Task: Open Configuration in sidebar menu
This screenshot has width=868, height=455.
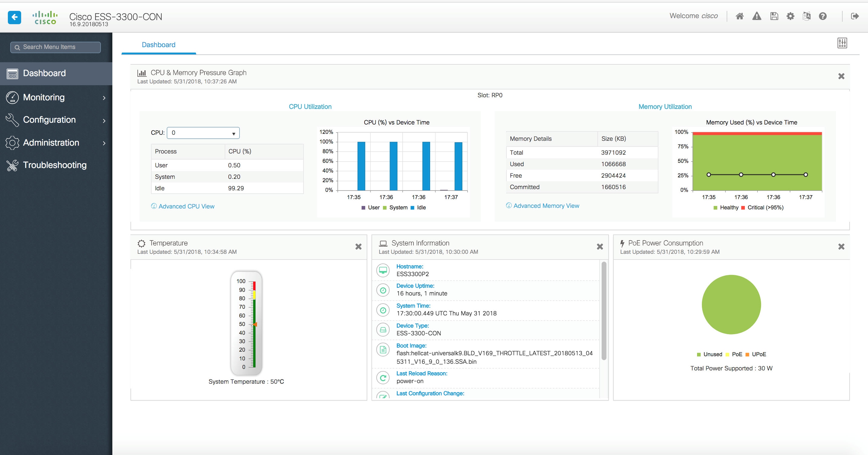Action: pyautogui.click(x=56, y=120)
